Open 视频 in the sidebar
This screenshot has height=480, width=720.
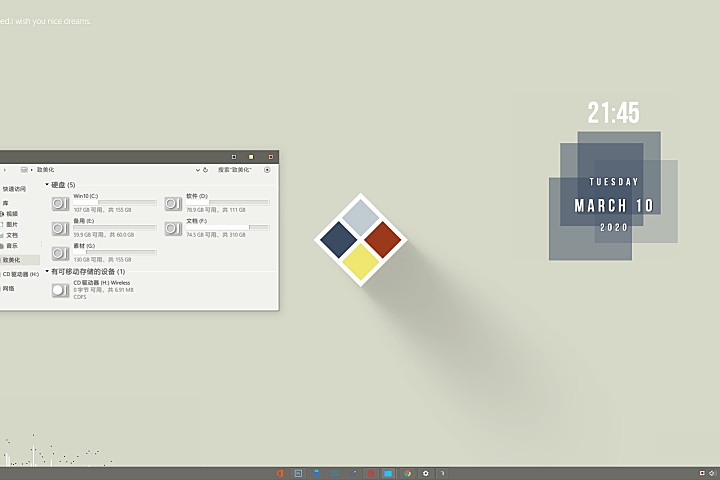click(x=12, y=214)
